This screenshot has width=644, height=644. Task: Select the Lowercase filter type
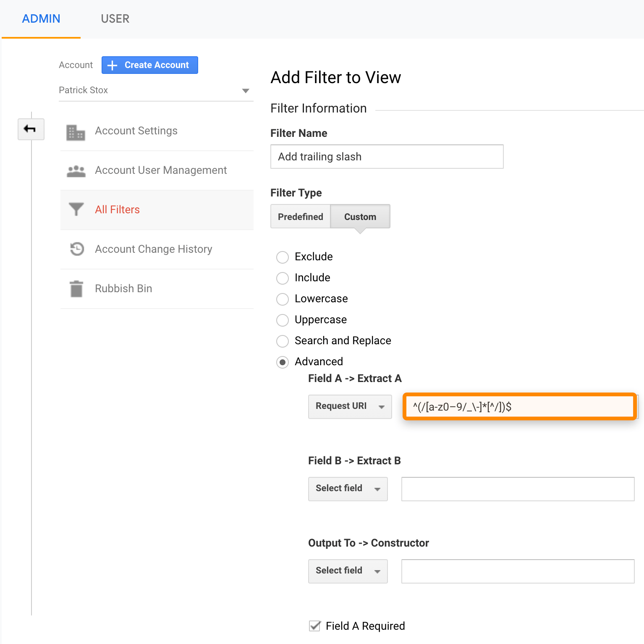click(282, 299)
